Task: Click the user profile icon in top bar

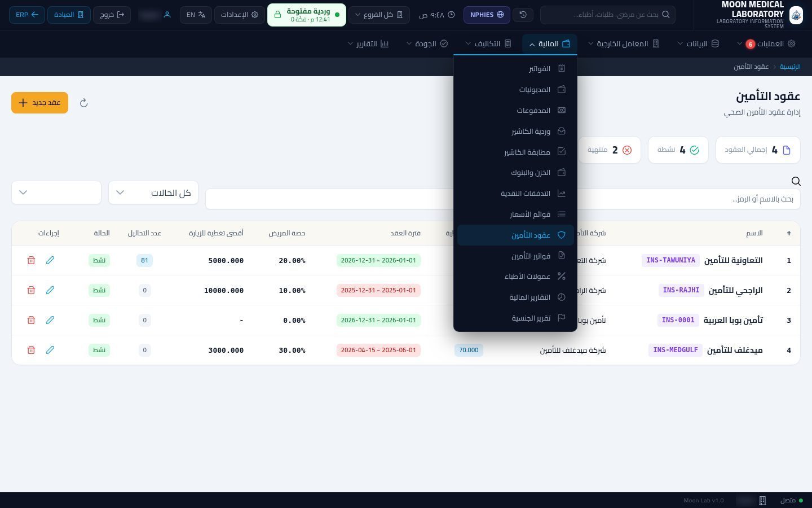Action: click(167, 15)
